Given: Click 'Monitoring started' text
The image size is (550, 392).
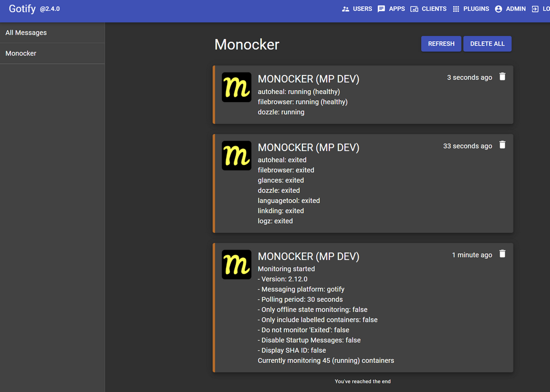Looking at the screenshot, I should [x=286, y=269].
